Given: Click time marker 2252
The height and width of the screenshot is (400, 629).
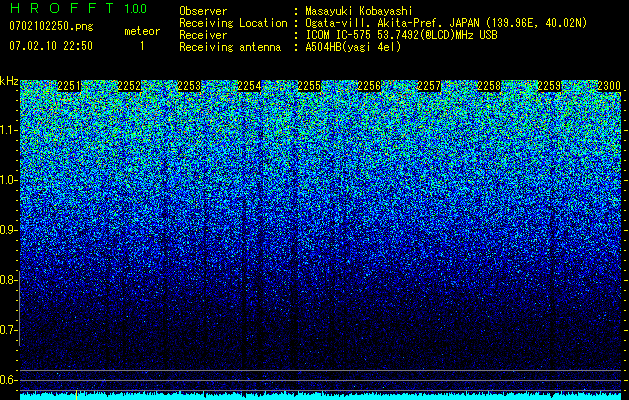Looking at the screenshot, I should [x=129, y=86].
